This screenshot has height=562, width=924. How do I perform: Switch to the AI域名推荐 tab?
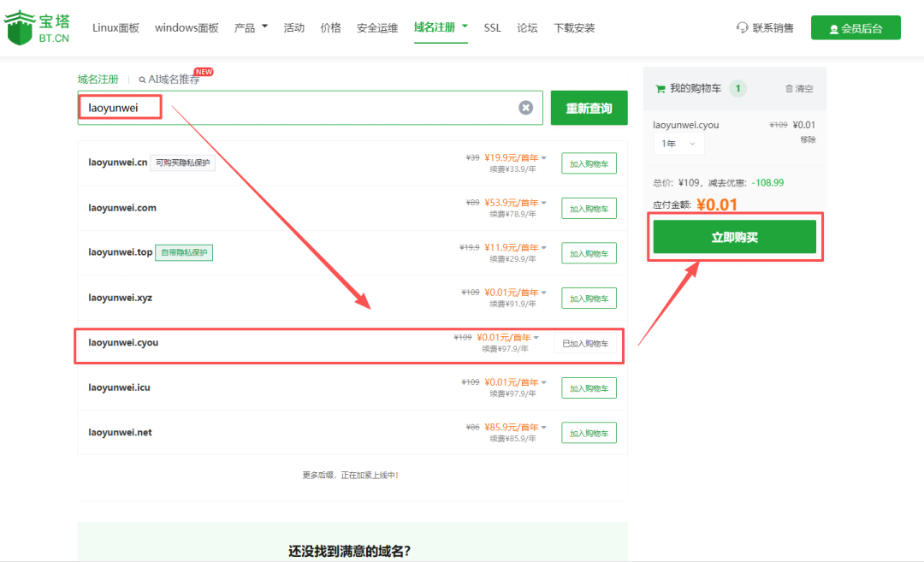[x=174, y=80]
